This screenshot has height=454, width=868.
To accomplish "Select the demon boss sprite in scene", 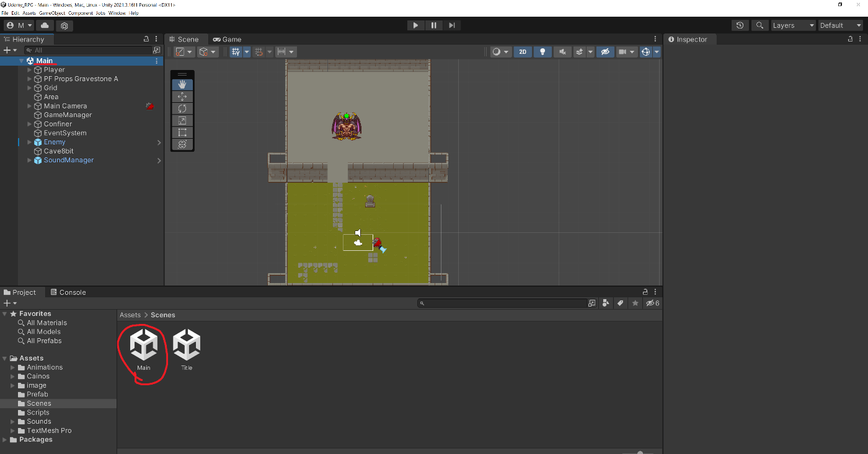I will 347,126.
